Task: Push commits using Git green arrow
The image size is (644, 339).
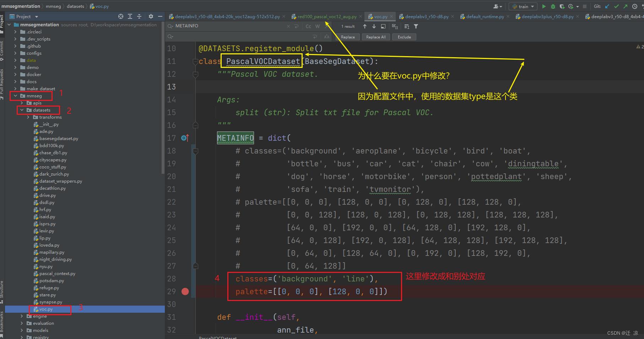Action: tap(625, 6)
